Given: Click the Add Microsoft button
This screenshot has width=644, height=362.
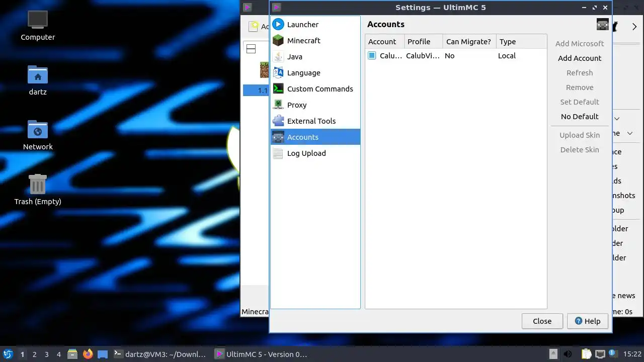Looking at the screenshot, I should point(580,44).
